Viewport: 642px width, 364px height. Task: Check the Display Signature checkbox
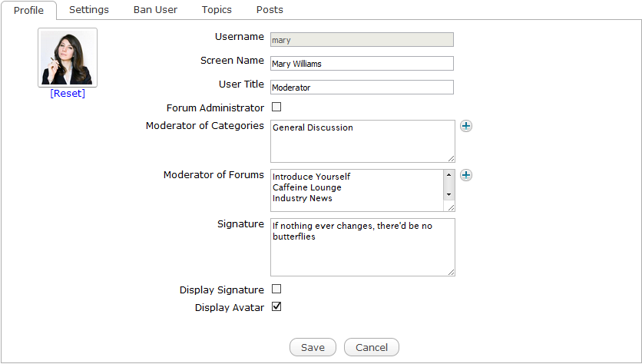tap(276, 289)
